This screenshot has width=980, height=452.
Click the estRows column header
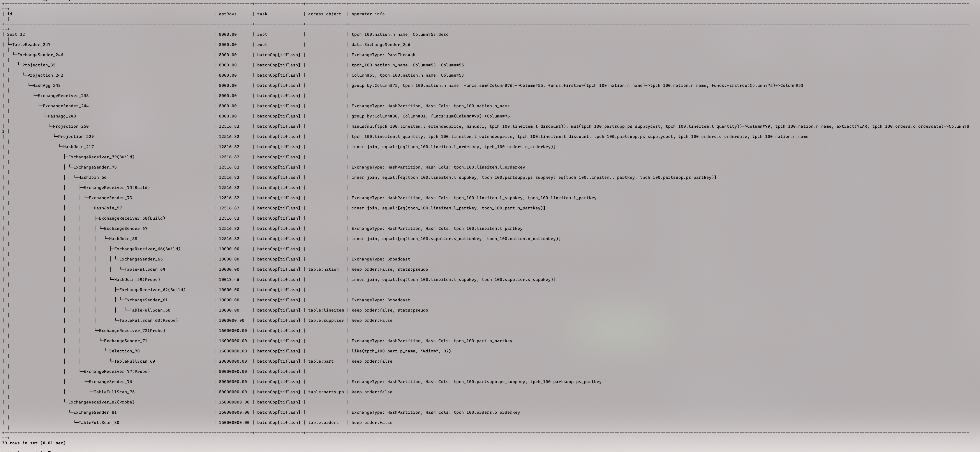[228, 14]
